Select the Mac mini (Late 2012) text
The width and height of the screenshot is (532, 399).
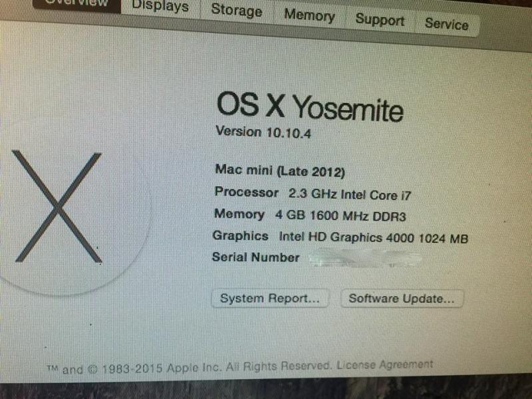tap(280, 171)
